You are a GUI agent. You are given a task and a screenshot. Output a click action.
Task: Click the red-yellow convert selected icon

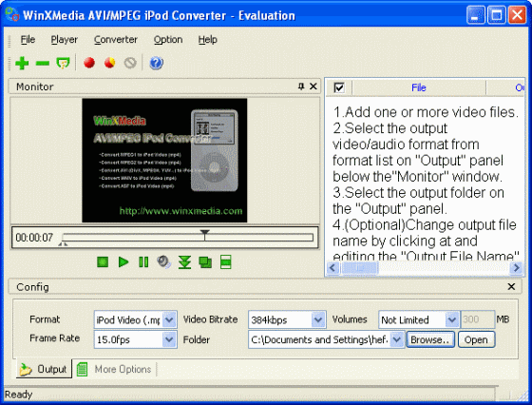109,63
